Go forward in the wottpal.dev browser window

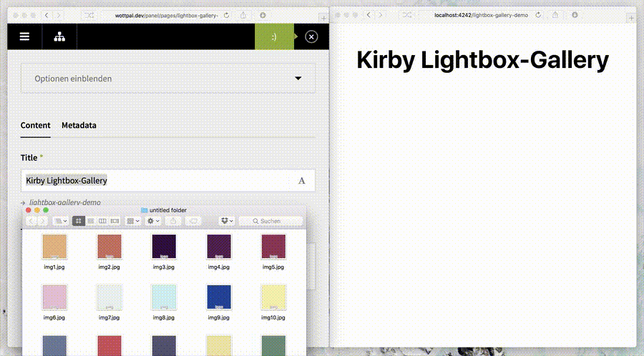59,15
